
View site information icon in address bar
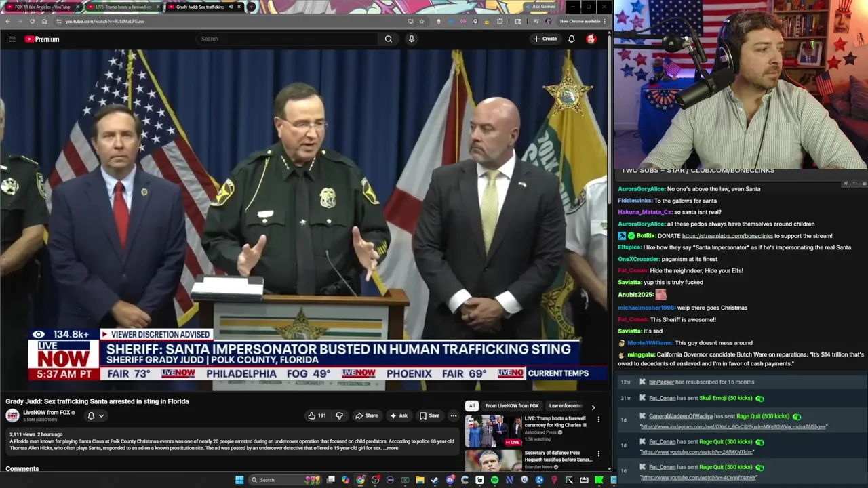[58, 21]
